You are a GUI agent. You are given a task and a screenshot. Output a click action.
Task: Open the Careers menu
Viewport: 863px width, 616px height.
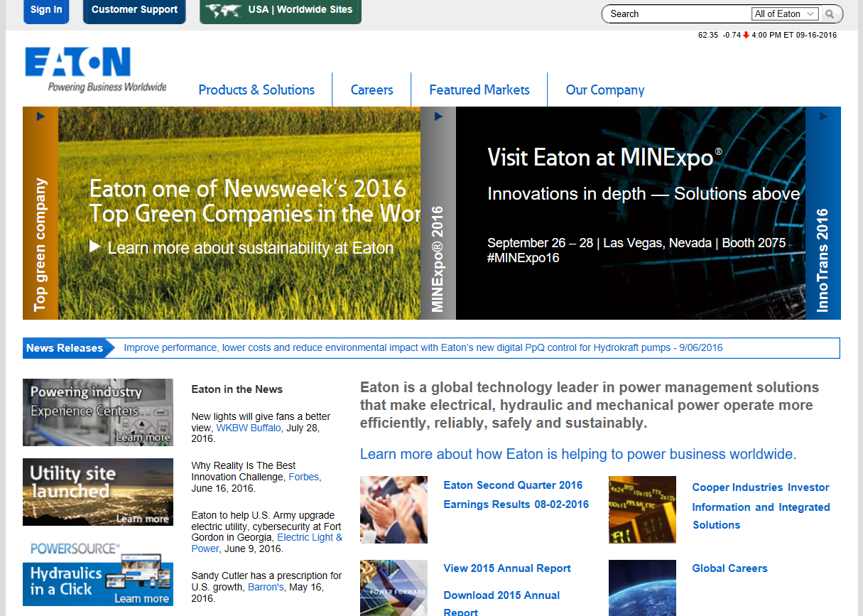[x=371, y=90]
